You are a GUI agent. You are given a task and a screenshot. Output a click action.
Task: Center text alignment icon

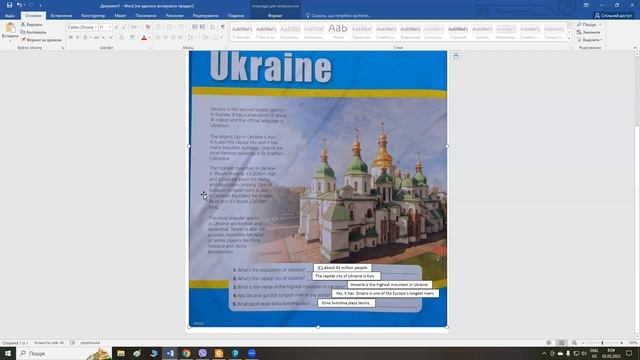click(165, 38)
